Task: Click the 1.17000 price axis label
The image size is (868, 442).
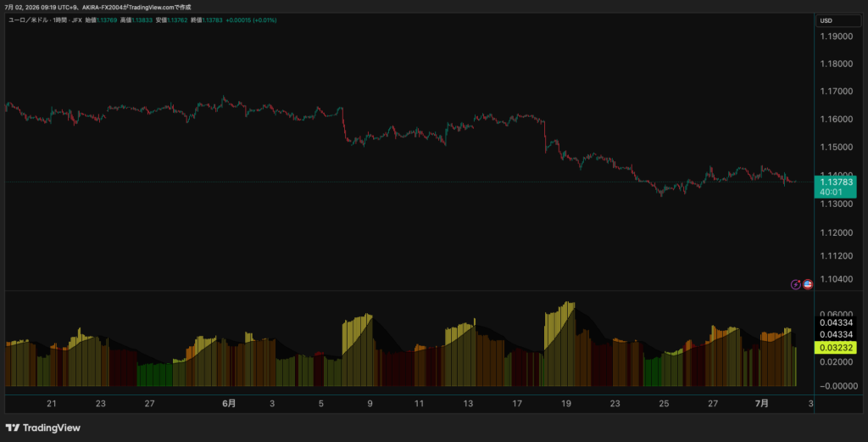Action: click(x=837, y=91)
